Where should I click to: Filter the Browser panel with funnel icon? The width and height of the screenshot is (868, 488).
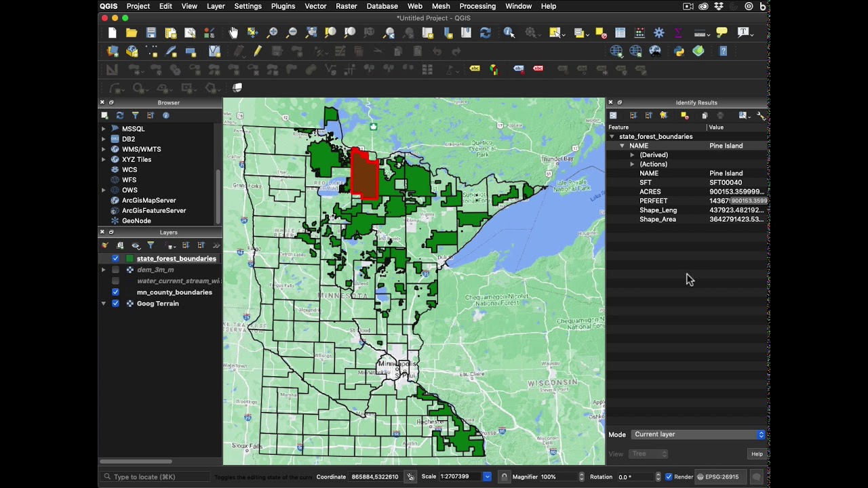pyautogui.click(x=135, y=115)
